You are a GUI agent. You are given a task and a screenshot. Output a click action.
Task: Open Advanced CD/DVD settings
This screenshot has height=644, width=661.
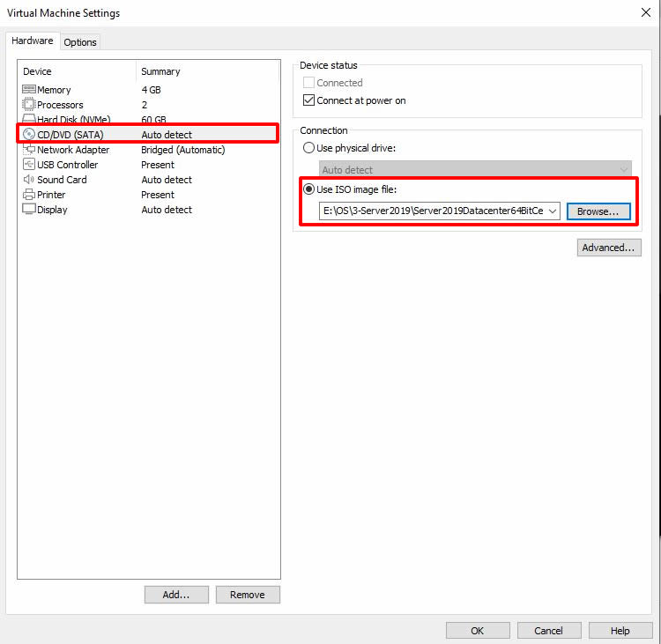coord(609,248)
